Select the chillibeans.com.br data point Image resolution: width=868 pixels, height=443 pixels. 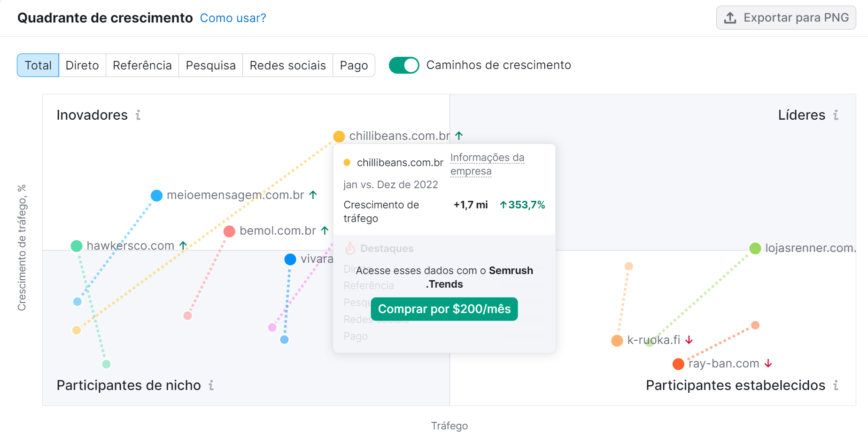339,136
